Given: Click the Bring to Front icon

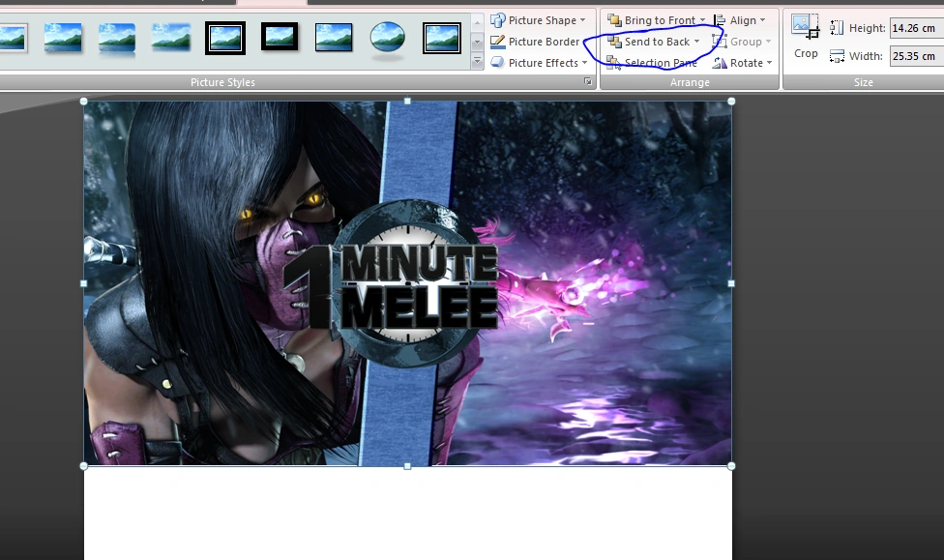Looking at the screenshot, I should (x=614, y=20).
